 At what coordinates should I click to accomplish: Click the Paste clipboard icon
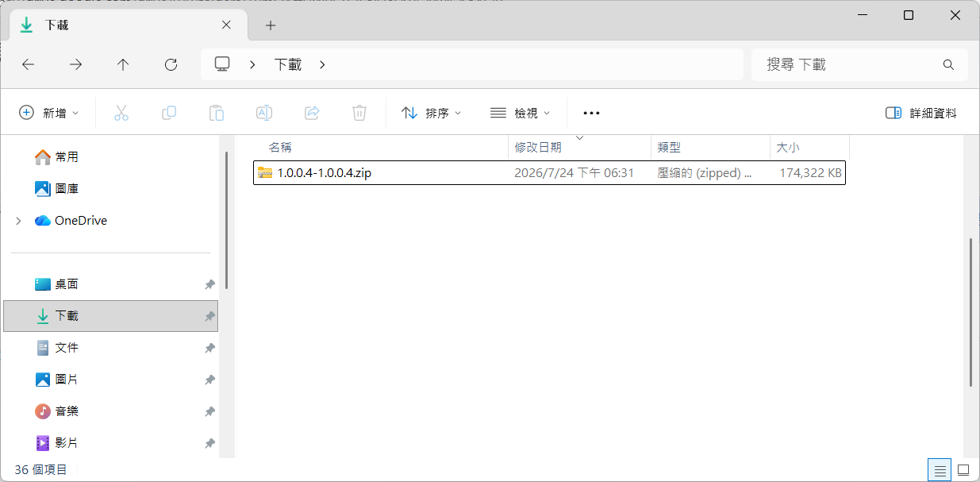click(217, 113)
